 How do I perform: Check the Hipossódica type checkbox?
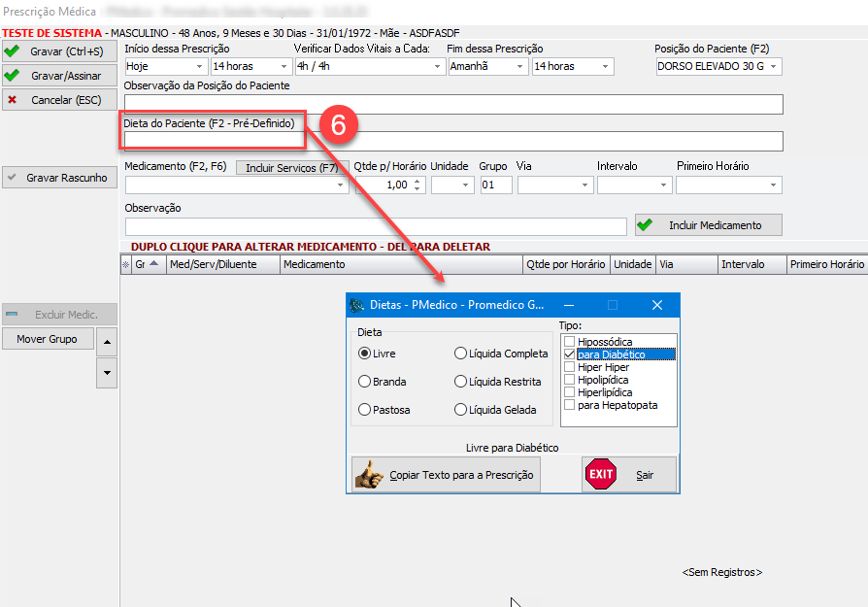coord(570,342)
